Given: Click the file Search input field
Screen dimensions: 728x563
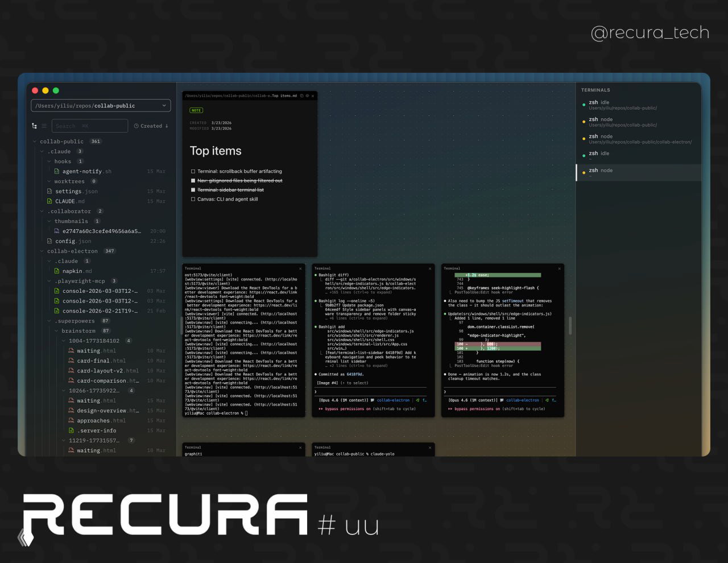Looking at the screenshot, I should [x=90, y=126].
